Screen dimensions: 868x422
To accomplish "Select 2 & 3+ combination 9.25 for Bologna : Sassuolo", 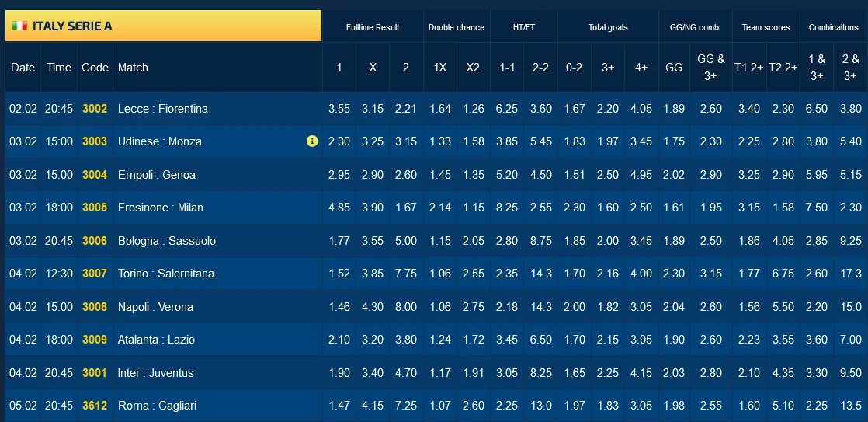I will tap(851, 241).
